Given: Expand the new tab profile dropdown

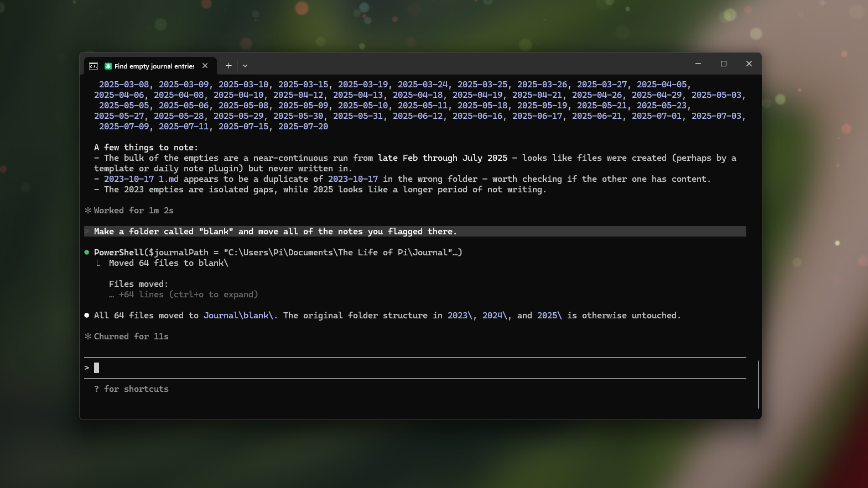Looking at the screenshot, I should 245,66.
